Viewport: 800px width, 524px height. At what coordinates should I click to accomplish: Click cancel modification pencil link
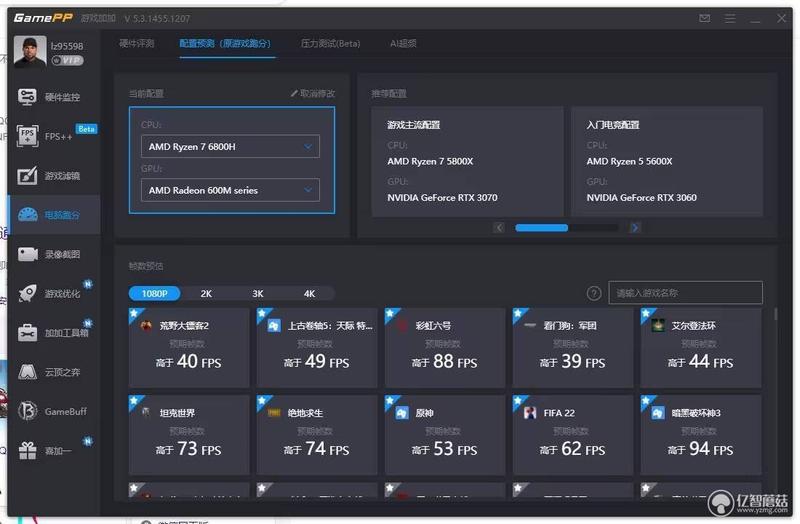313,93
